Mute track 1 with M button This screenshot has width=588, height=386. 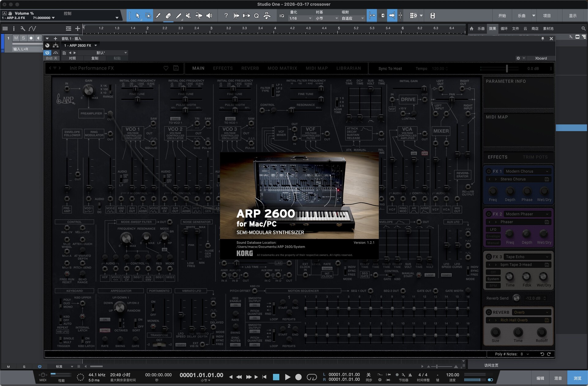coord(16,38)
